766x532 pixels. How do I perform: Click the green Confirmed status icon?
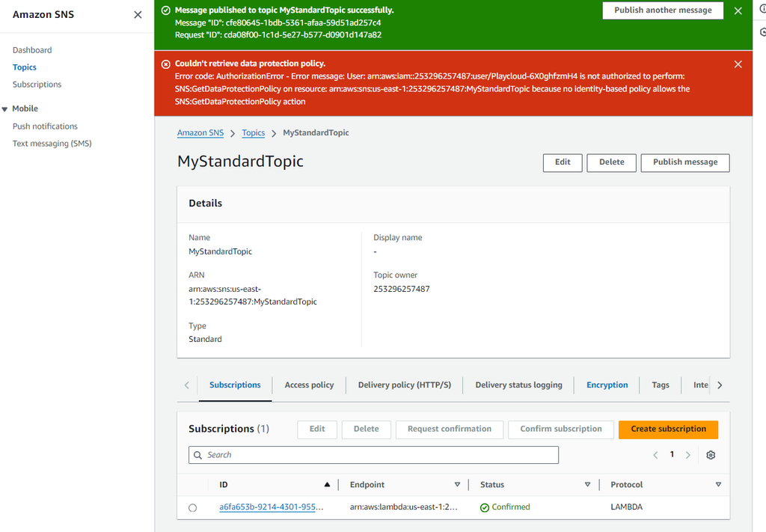[485, 507]
